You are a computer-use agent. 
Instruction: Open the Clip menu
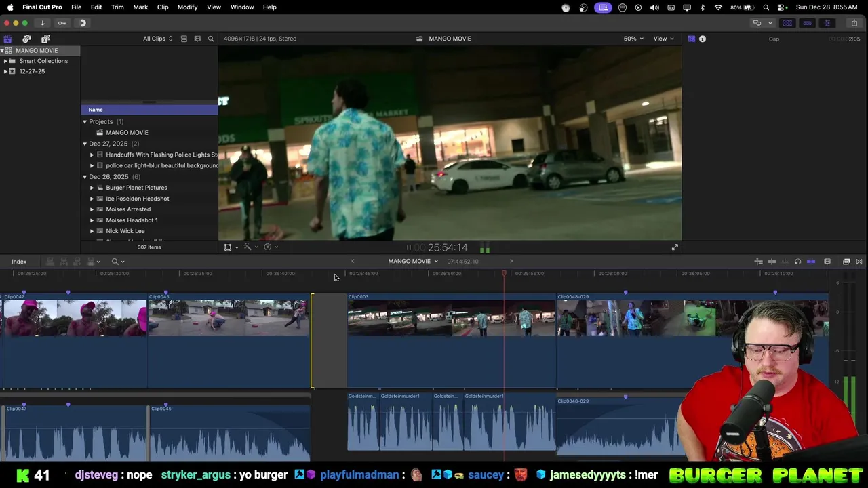(x=163, y=7)
